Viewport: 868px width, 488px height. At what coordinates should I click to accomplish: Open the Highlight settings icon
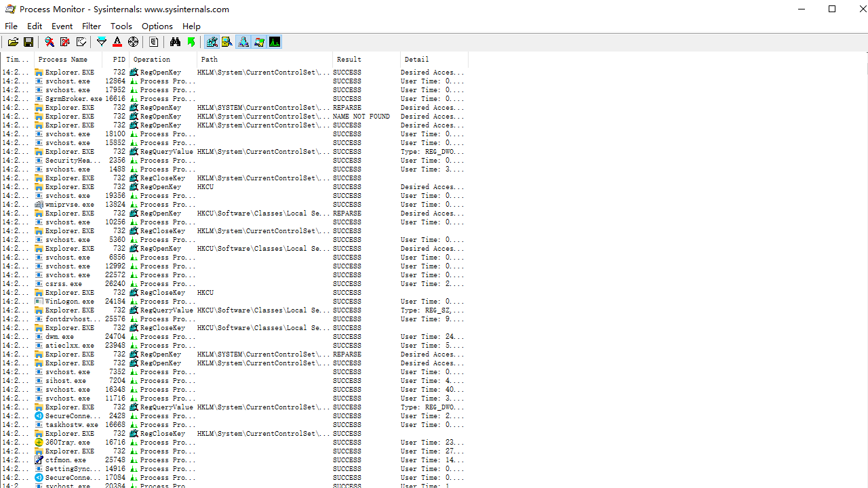pos(117,42)
